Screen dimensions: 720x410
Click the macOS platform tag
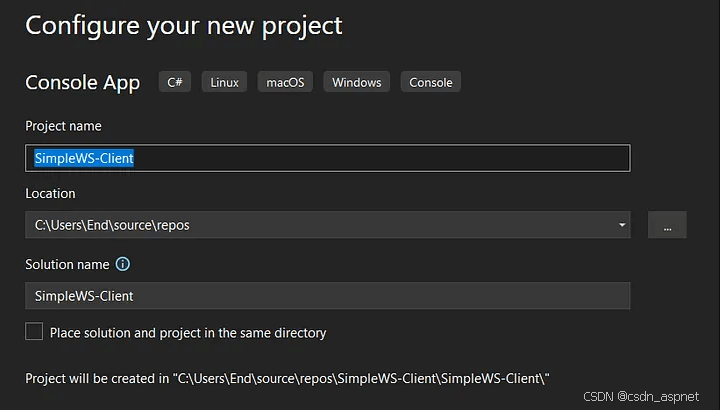pyautogui.click(x=285, y=82)
